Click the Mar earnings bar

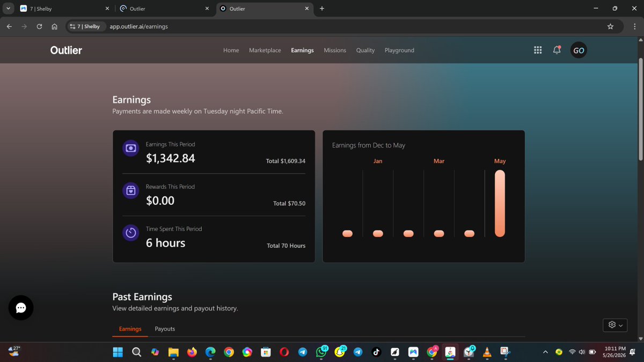(x=439, y=233)
